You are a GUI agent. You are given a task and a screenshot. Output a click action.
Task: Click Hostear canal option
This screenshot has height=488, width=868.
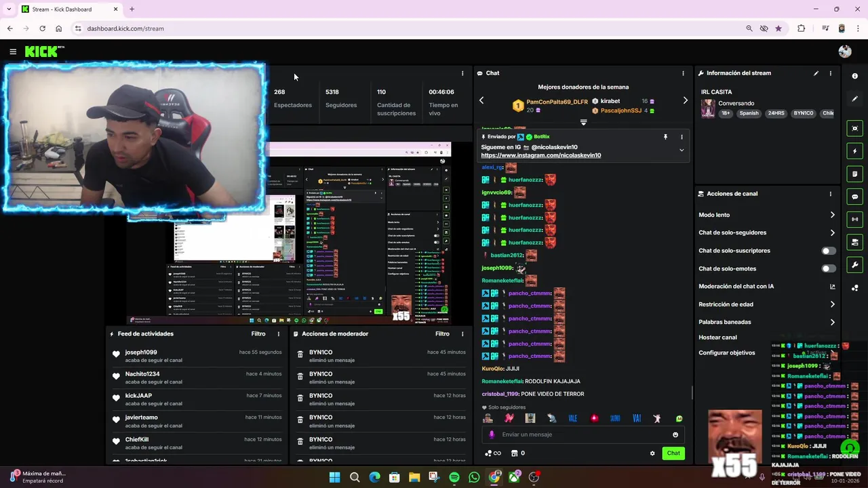click(717, 338)
